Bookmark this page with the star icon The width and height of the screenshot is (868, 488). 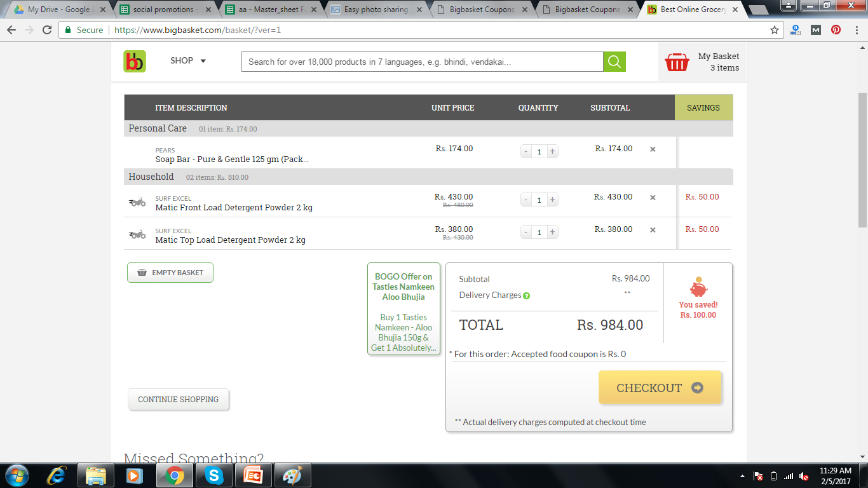775,30
